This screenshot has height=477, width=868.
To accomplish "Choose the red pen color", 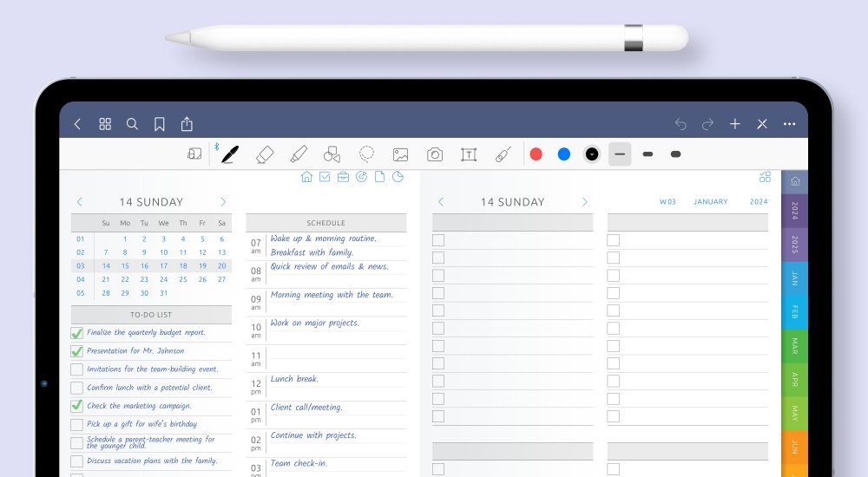I will point(536,154).
